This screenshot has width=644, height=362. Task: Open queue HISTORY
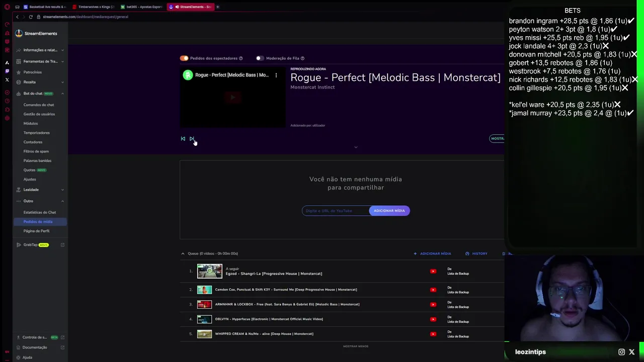(476, 253)
